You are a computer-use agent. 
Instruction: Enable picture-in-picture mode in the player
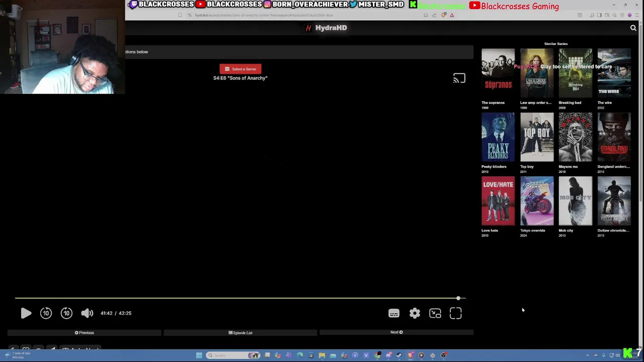[x=435, y=314]
